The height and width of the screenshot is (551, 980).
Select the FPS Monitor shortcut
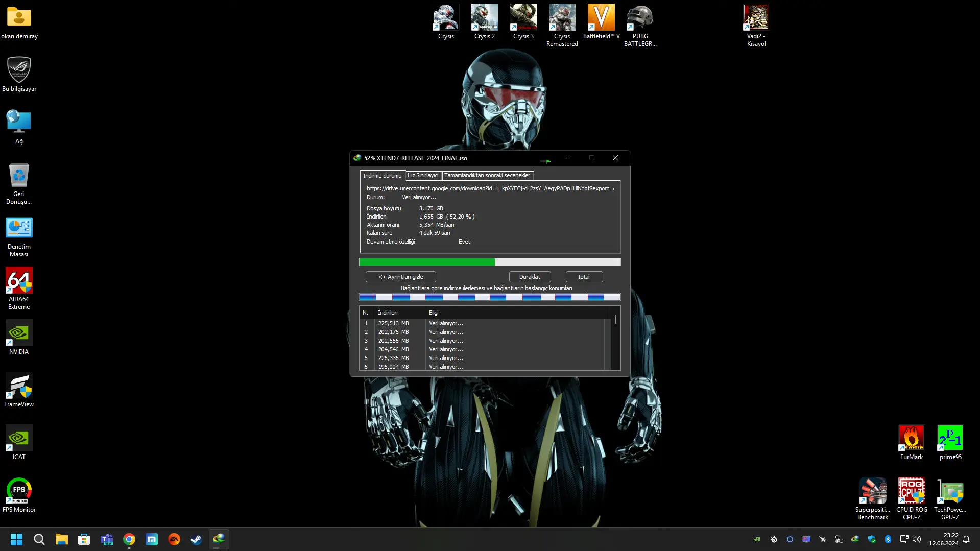19,495
